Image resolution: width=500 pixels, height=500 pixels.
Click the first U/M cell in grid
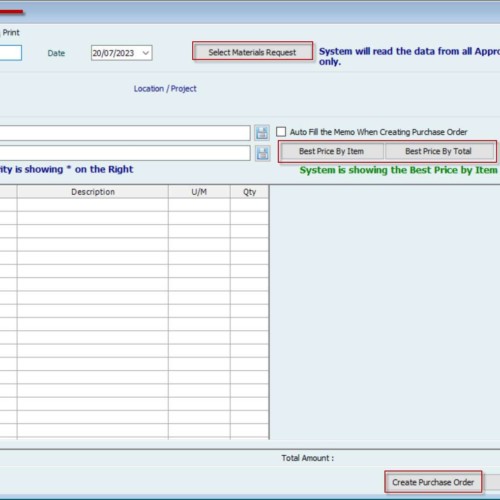tap(199, 205)
